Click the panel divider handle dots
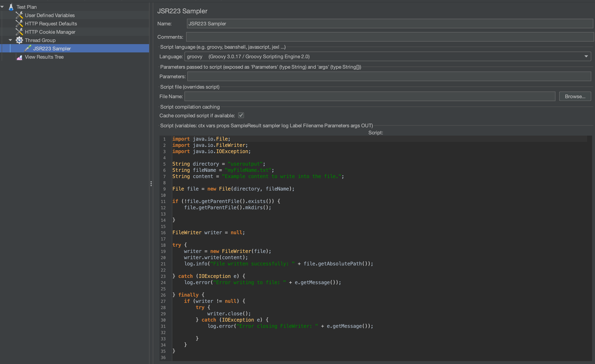The image size is (595, 364). (151, 184)
